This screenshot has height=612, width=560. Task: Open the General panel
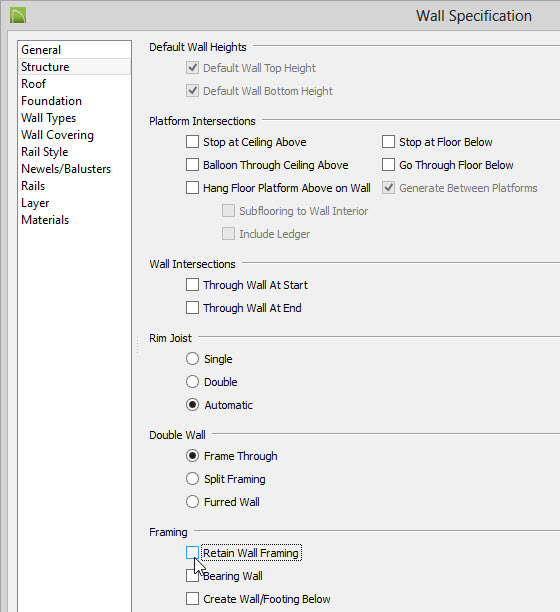41,50
